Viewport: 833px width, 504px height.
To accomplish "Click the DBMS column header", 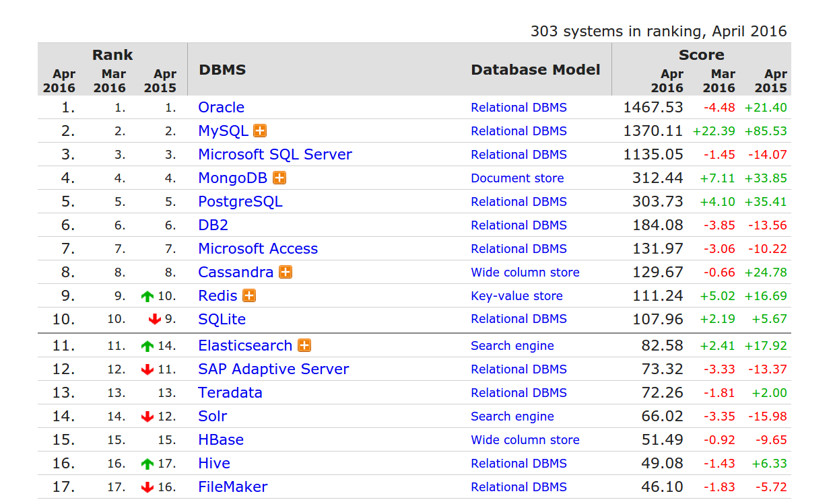I will pos(222,70).
